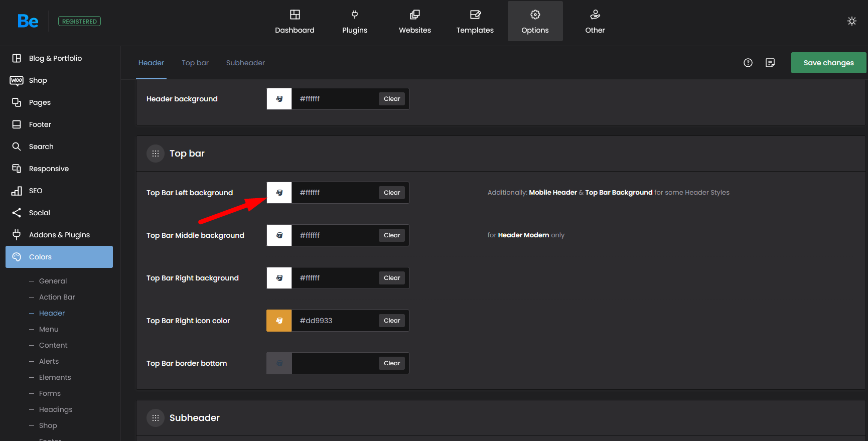Select the Options section
Viewport: 868px width, 441px height.
[535, 22]
